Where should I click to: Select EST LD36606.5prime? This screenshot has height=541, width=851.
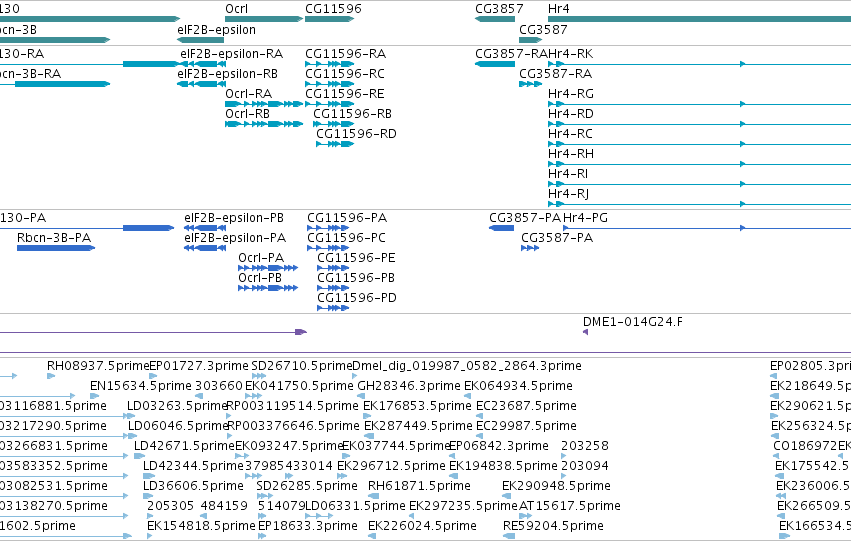[194, 487]
